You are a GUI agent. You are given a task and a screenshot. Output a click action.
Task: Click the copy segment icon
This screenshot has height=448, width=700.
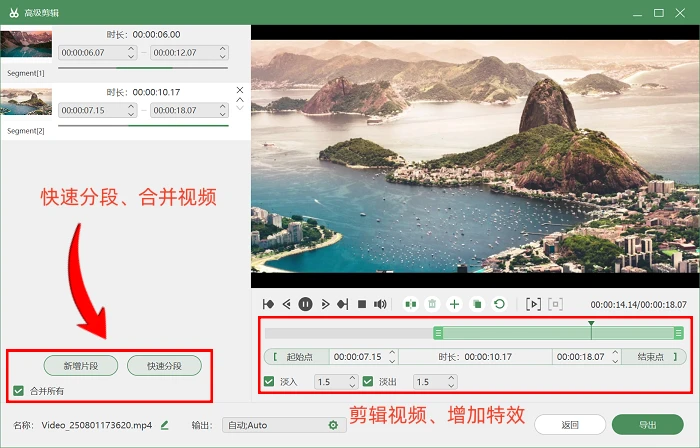click(x=477, y=304)
